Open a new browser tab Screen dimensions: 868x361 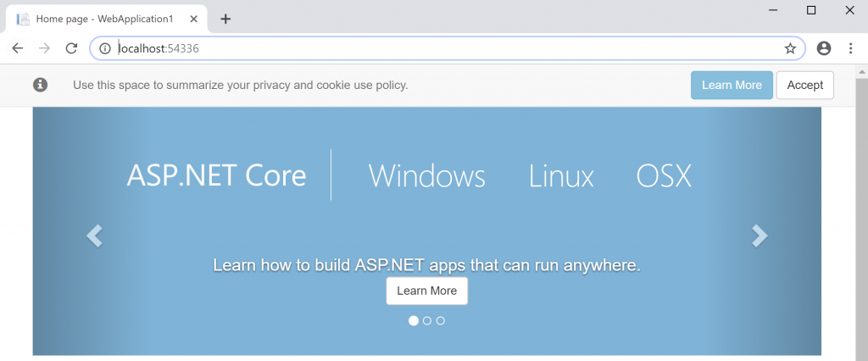(x=225, y=19)
